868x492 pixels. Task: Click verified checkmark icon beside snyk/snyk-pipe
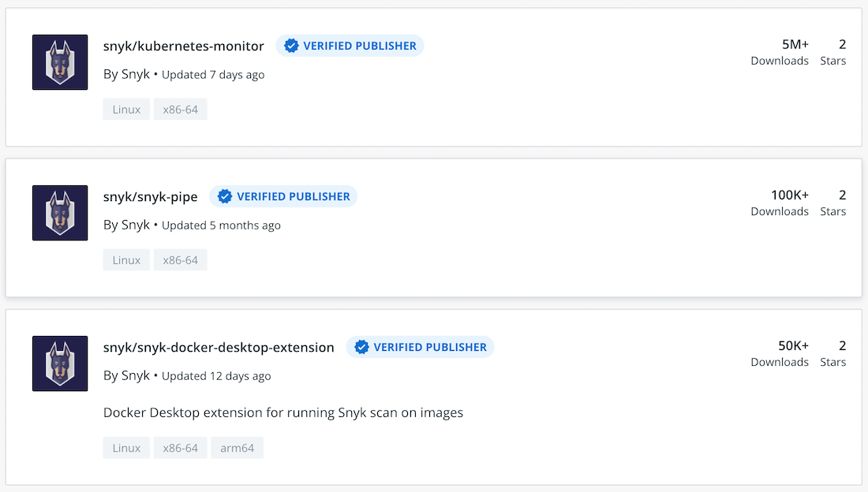tap(225, 196)
